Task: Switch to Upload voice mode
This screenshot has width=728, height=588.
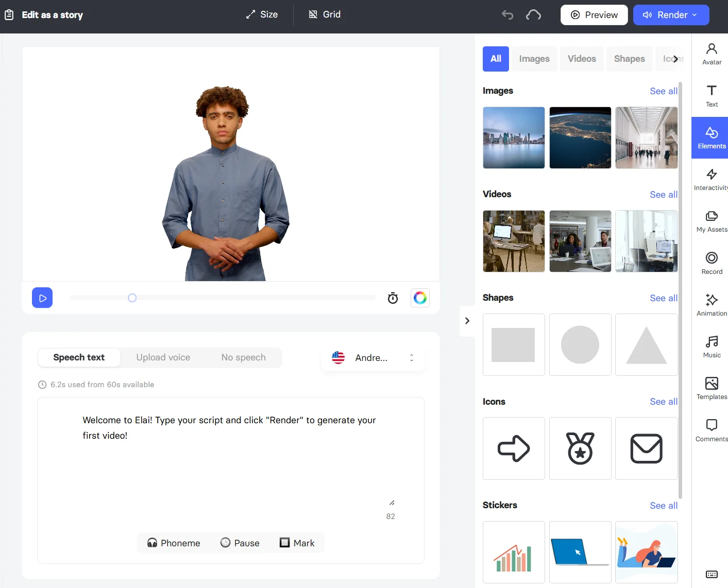Action: coord(163,357)
